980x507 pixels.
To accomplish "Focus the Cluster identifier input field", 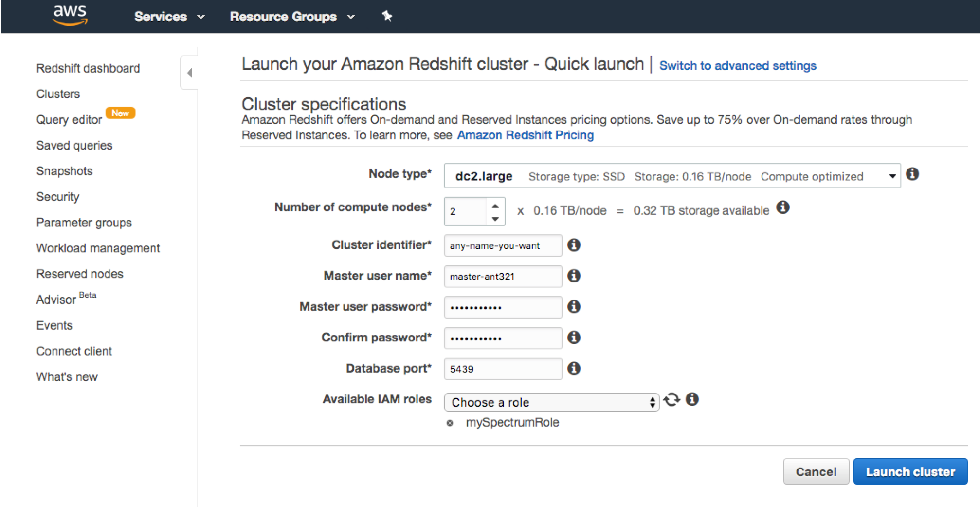I will (503, 245).
